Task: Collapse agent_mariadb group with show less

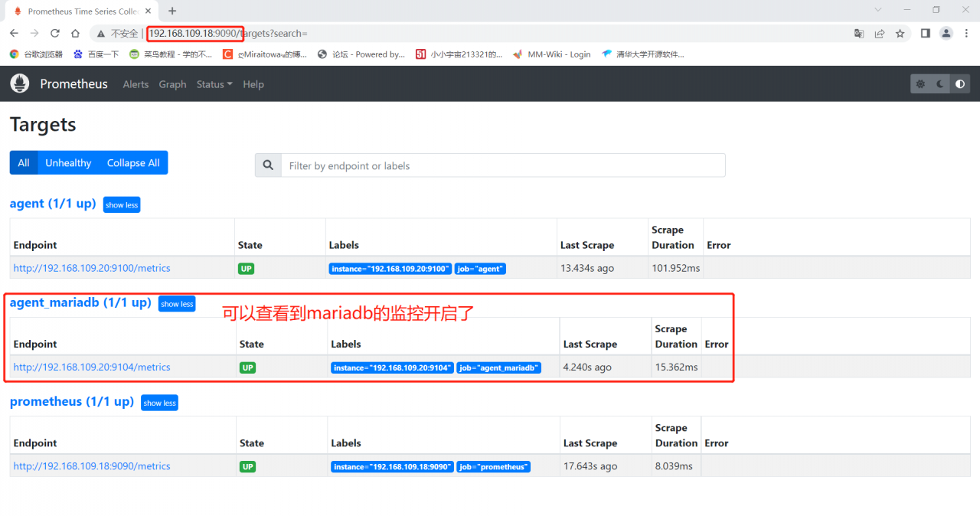Action: 177,304
